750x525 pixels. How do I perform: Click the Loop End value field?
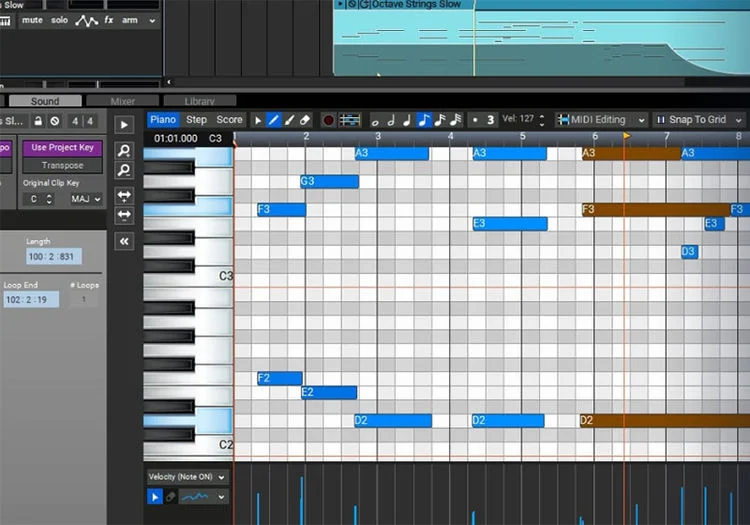(31, 300)
